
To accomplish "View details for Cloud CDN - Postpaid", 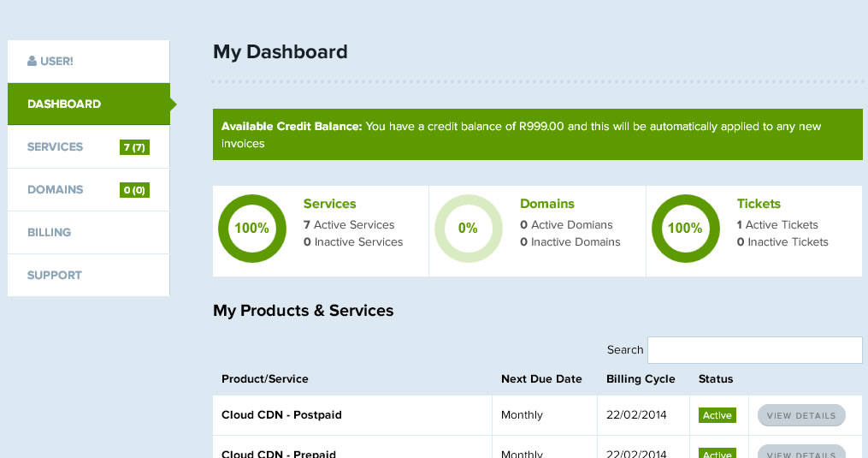I will click(801, 415).
